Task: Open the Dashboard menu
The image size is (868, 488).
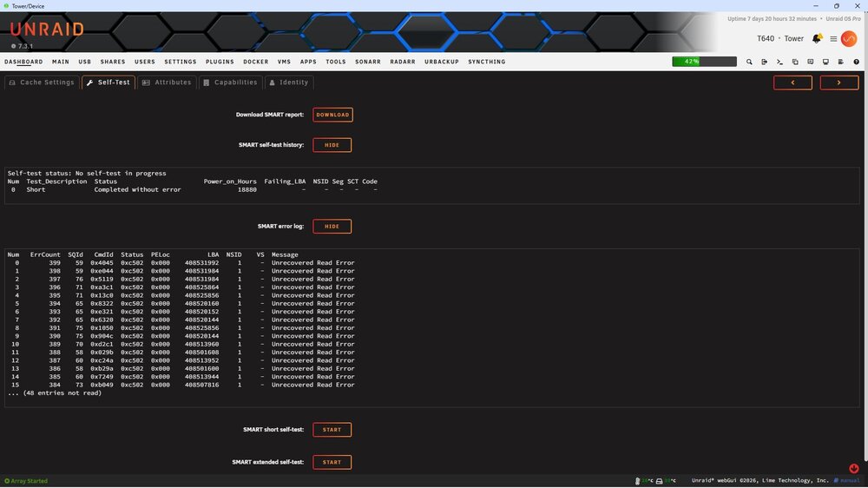Action: click(23, 62)
